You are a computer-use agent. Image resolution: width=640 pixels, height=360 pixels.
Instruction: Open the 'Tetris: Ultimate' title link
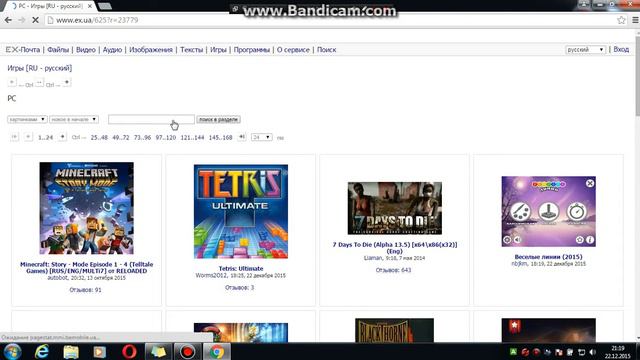pyautogui.click(x=241, y=269)
